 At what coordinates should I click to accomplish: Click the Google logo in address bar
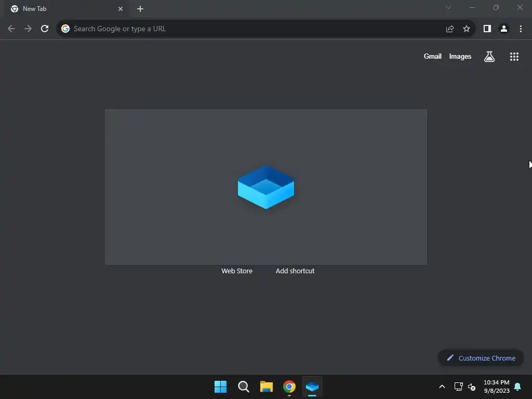[x=65, y=29]
